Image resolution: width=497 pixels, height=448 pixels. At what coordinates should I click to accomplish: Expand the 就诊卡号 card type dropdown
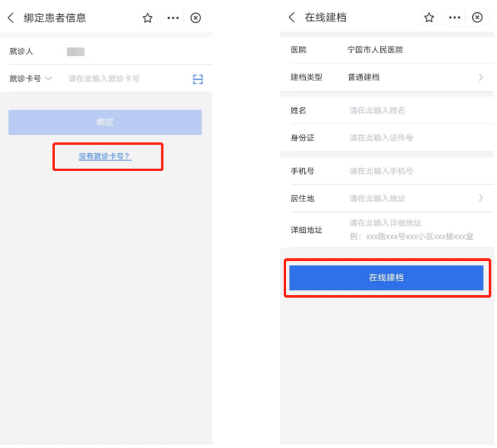coord(48,78)
